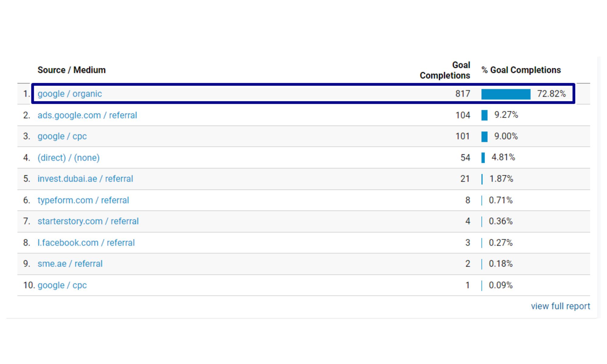Click the 4.81% bar for direct traffic

point(483,158)
